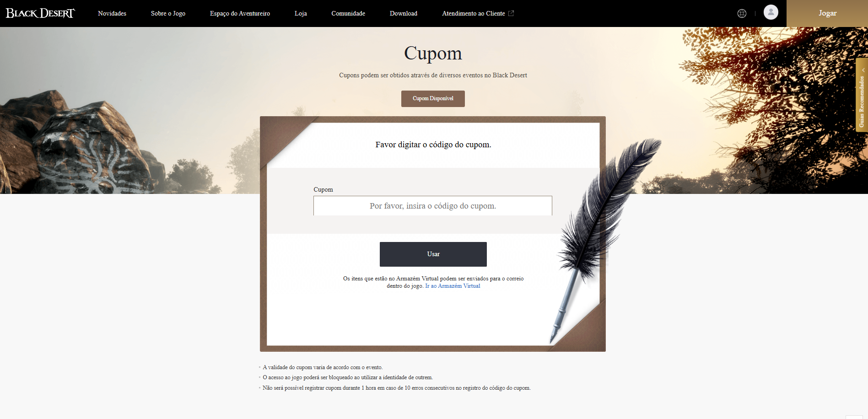This screenshot has height=419, width=868.
Task: Select Espaço do Aventureiro in navigation
Action: click(x=240, y=14)
